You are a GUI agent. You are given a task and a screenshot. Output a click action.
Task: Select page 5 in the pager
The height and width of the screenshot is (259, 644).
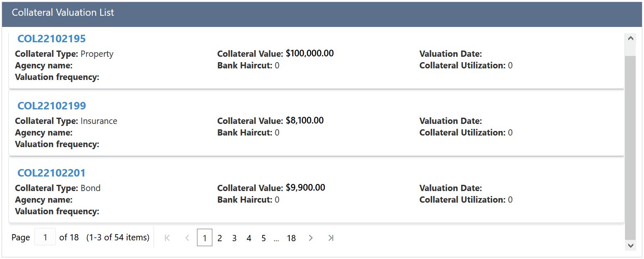(x=263, y=237)
